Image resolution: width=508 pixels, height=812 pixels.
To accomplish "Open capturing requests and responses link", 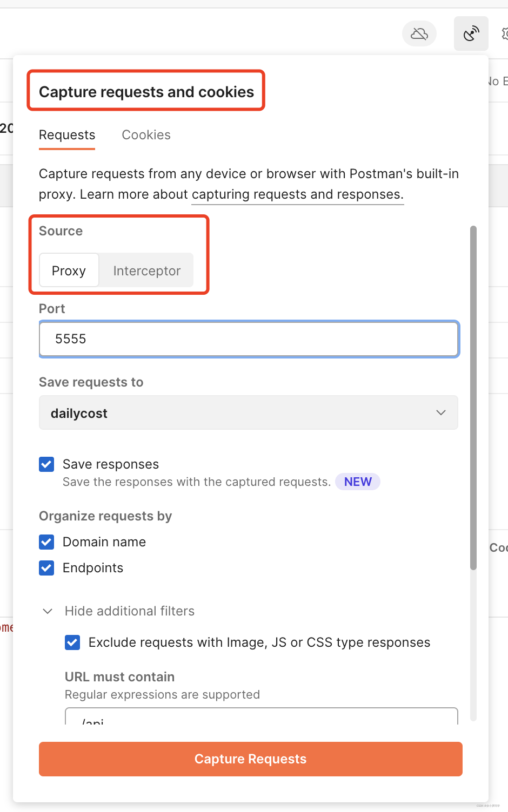I will coord(297,194).
